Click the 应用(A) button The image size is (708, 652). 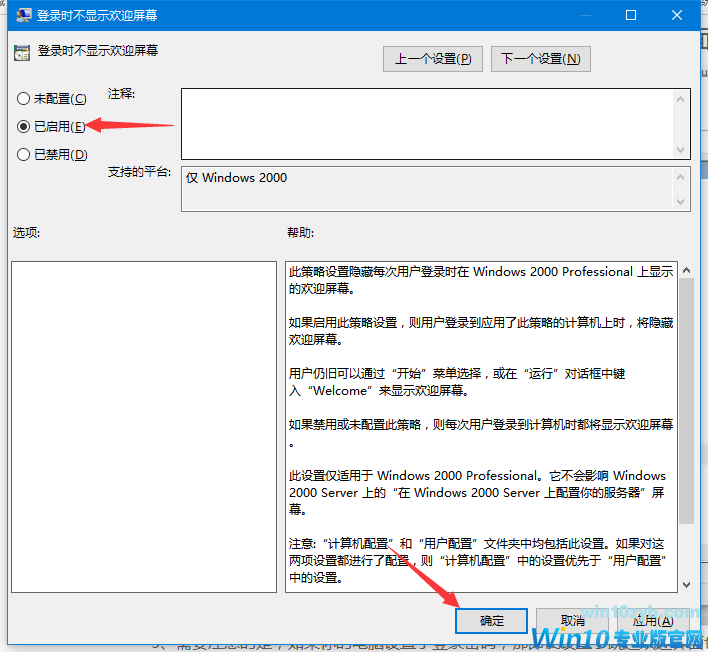(x=652, y=621)
